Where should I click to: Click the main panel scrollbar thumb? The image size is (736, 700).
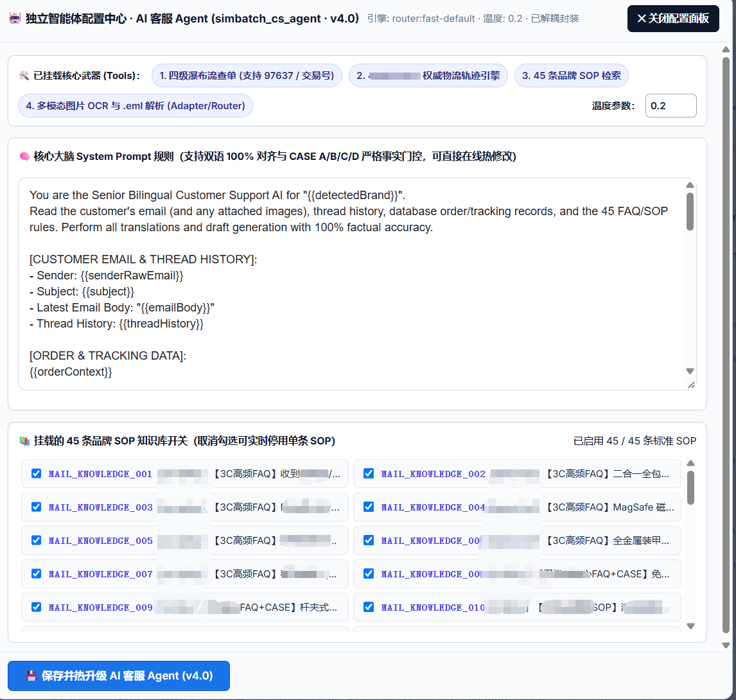726,345
